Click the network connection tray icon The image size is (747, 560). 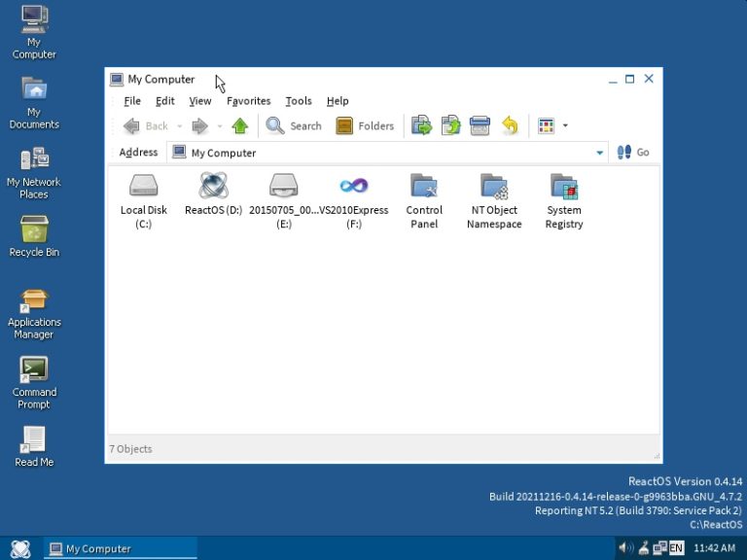click(x=659, y=548)
